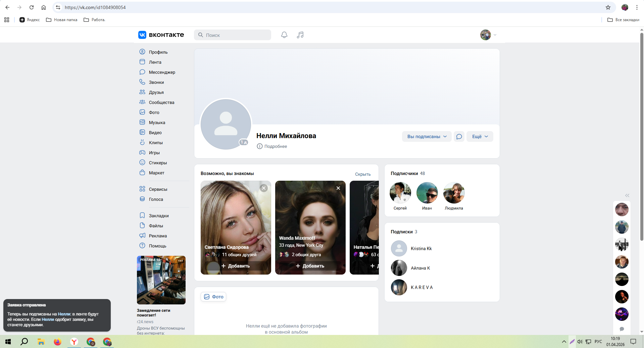The height and width of the screenshot is (348, 644).
Task: Open the browser three-dot menu
Action: click(x=637, y=7)
